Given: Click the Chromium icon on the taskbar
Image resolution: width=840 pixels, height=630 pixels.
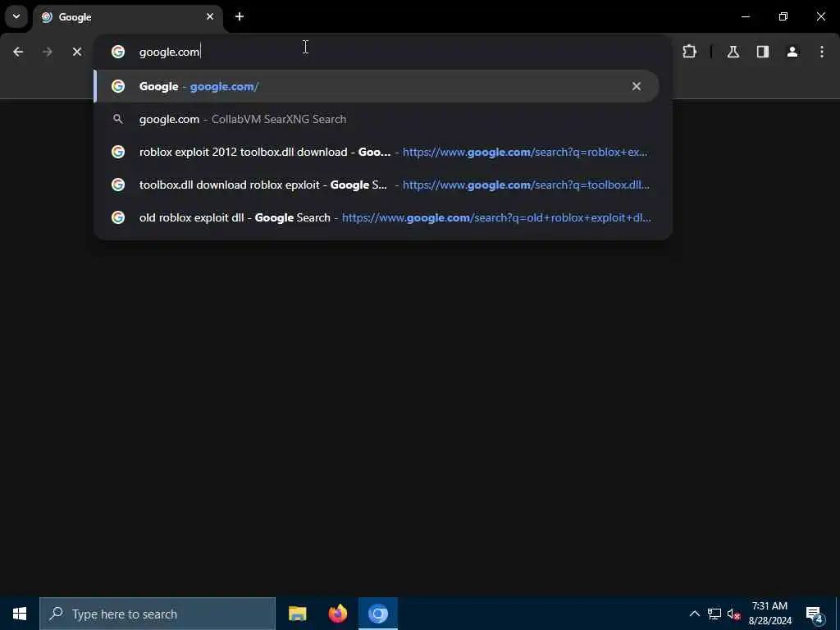Looking at the screenshot, I should coord(378,614).
